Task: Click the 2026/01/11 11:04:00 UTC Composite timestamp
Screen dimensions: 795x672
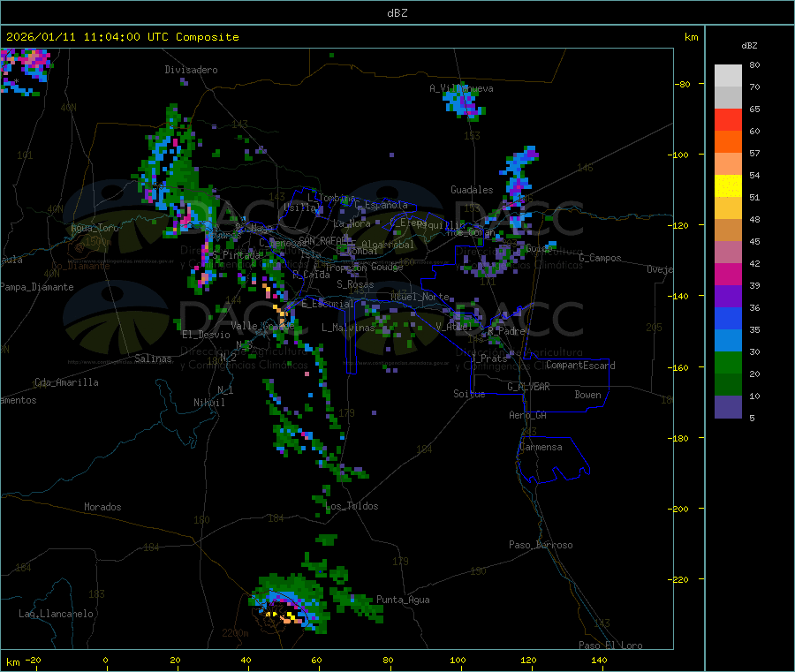Action: point(122,37)
